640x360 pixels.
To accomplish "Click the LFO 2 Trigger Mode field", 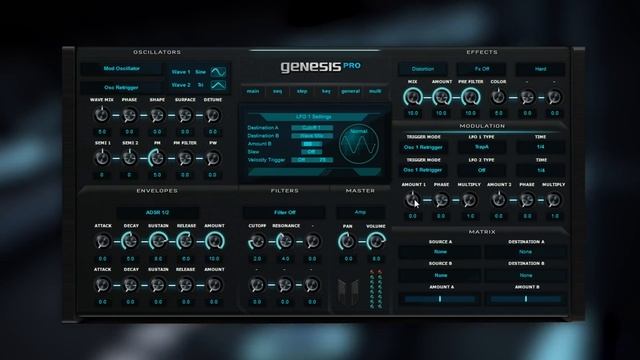I will (423, 170).
